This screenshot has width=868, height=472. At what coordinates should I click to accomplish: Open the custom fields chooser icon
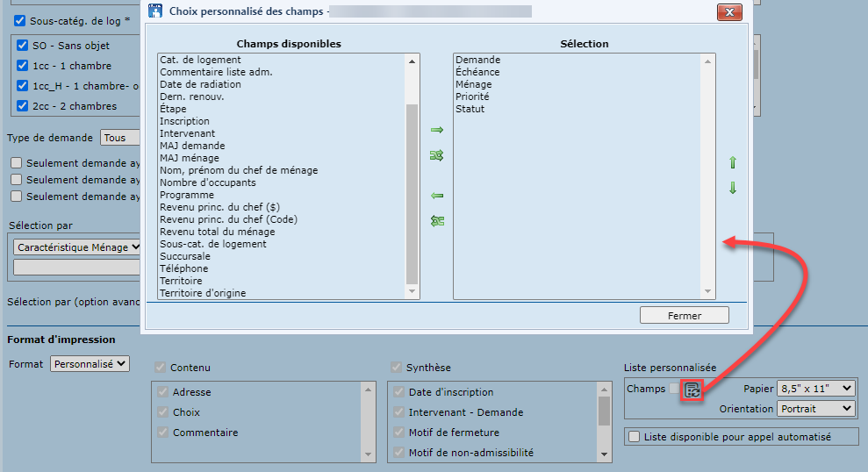coord(692,390)
